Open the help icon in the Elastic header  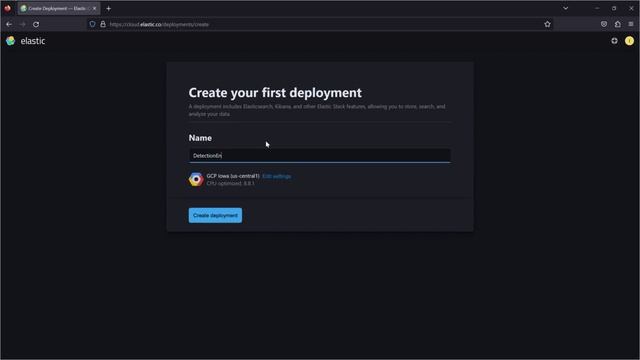(x=614, y=41)
